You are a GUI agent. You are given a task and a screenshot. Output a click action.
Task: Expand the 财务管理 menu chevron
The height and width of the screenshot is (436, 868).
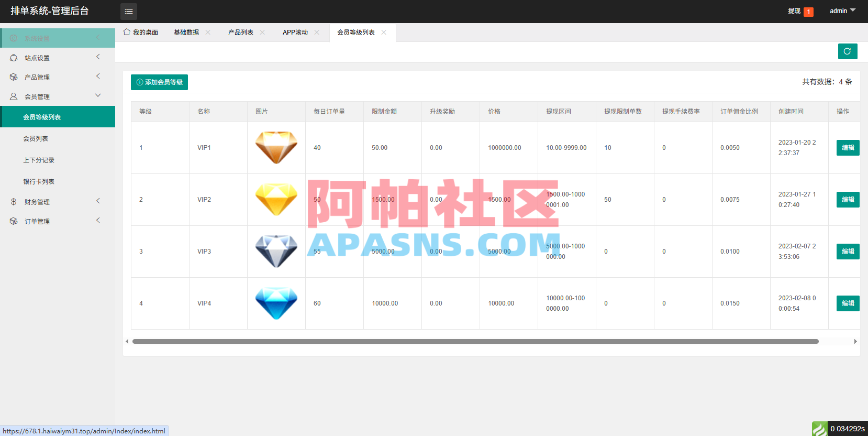click(98, 201)
